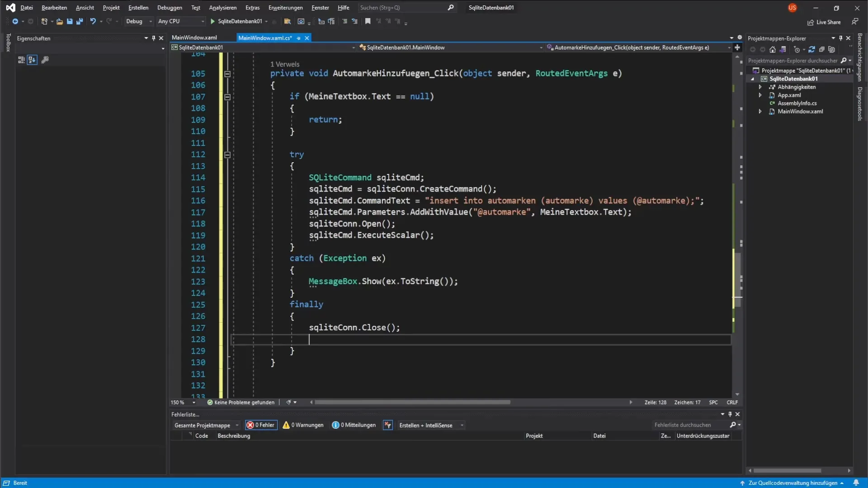Image resolution: width=868 pixels, height=488 pixels.
Task: Click the undo arrow icon
Action: 93,21
